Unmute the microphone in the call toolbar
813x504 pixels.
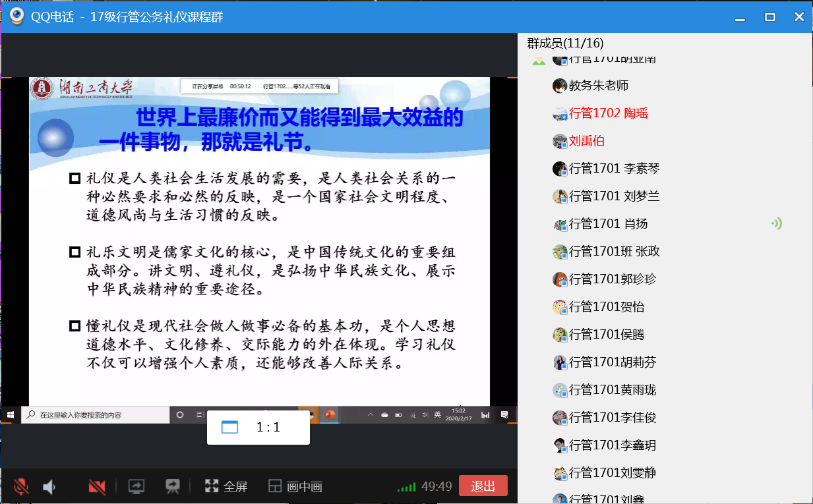coord(21,487)
